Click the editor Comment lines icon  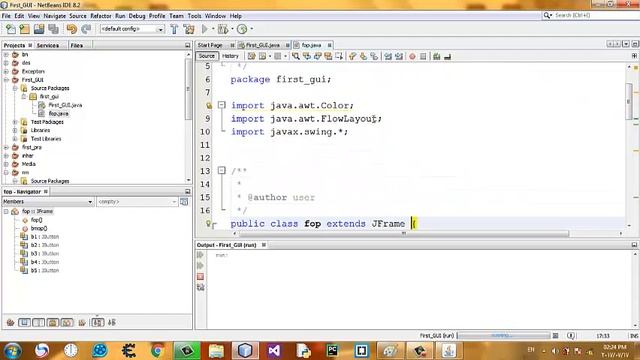[x=437, y=56]
